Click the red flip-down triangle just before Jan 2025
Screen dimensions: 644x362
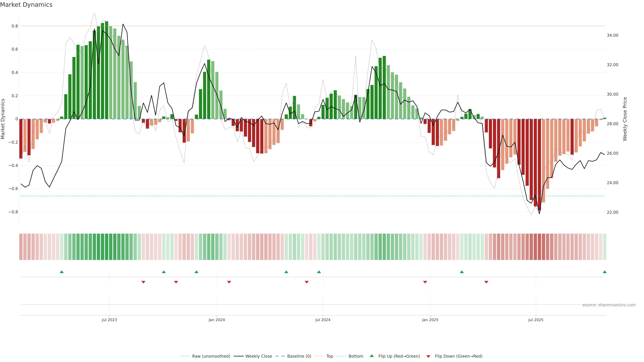[425, 282]
